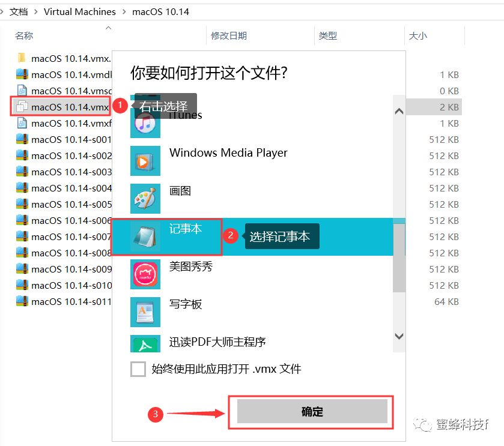
Task: Open the Virtual Machines breadcrumb folder
Action: pyautogui.click(x=79, y=11)
